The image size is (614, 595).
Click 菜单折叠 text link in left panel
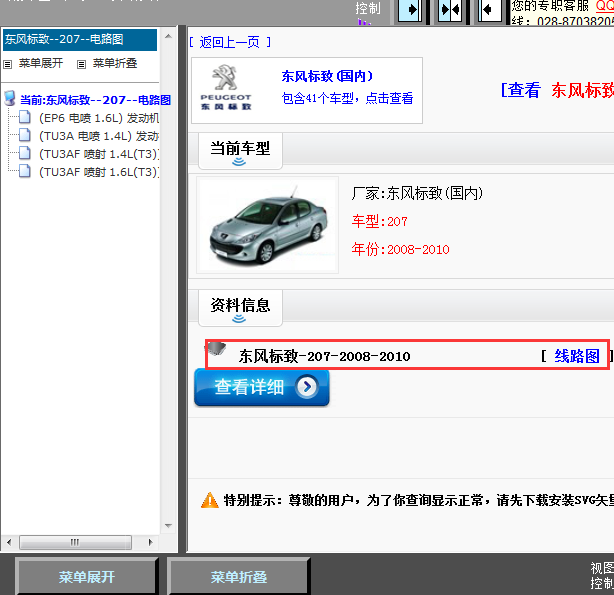click(x=115, y=63)
